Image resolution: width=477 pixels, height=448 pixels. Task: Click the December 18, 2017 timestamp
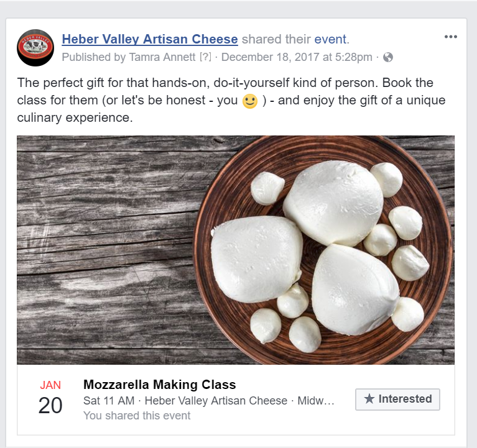[297, 57]
